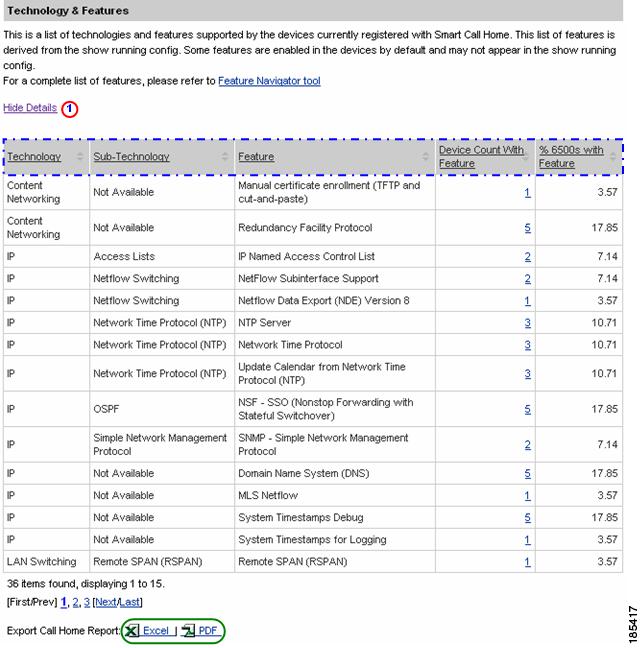Click the Technology column sort arrows
The width and height of the screenshot is (641, 648).
coord(80,157)
